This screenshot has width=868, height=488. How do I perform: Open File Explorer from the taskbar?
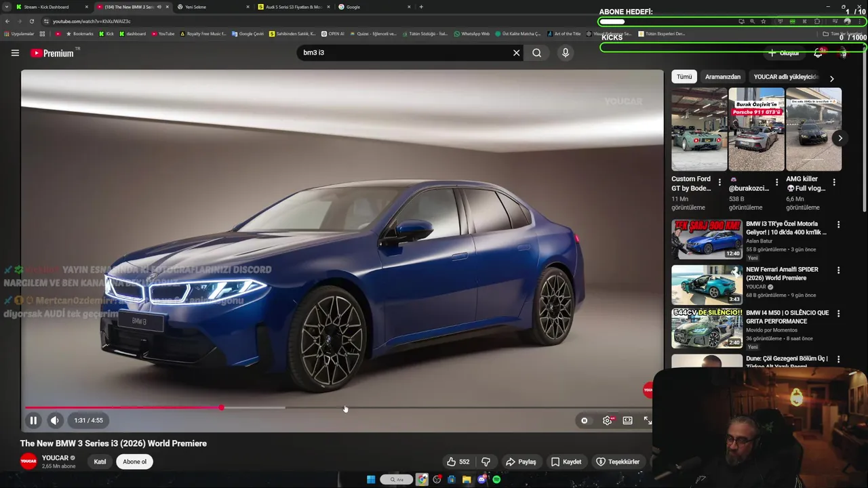(467, 480)
